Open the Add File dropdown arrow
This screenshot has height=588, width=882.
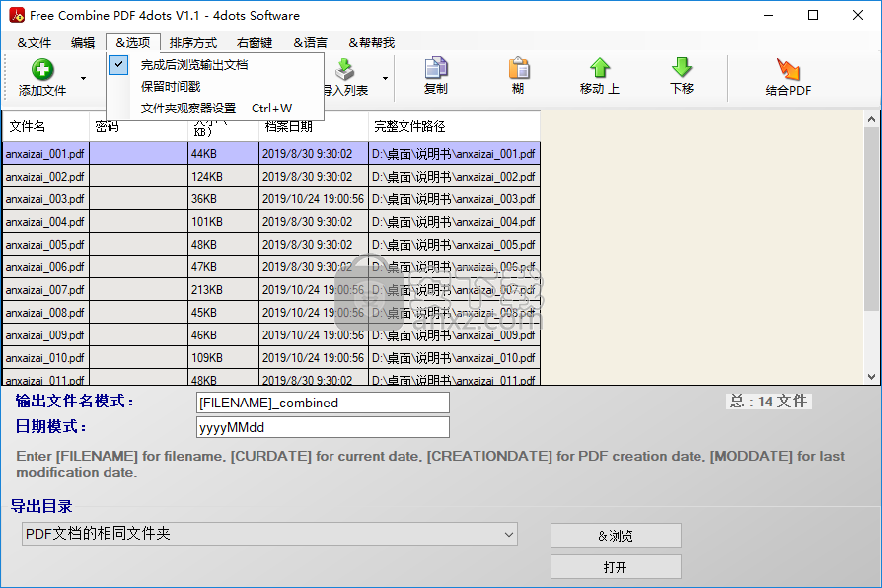[x=83, y=78]
